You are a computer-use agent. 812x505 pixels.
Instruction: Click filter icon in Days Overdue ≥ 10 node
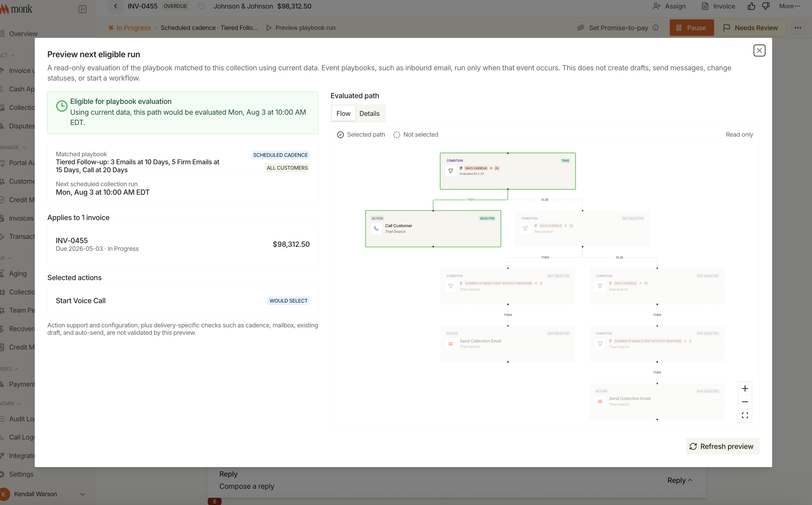[600, 286]
